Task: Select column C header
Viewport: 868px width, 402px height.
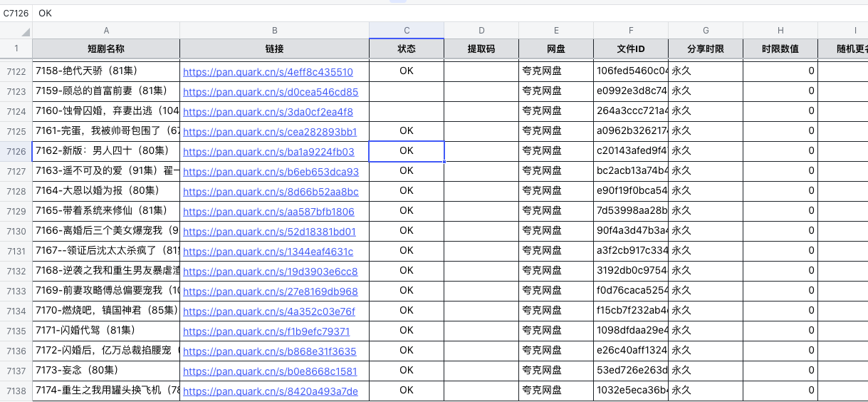Action: point(407,31)
